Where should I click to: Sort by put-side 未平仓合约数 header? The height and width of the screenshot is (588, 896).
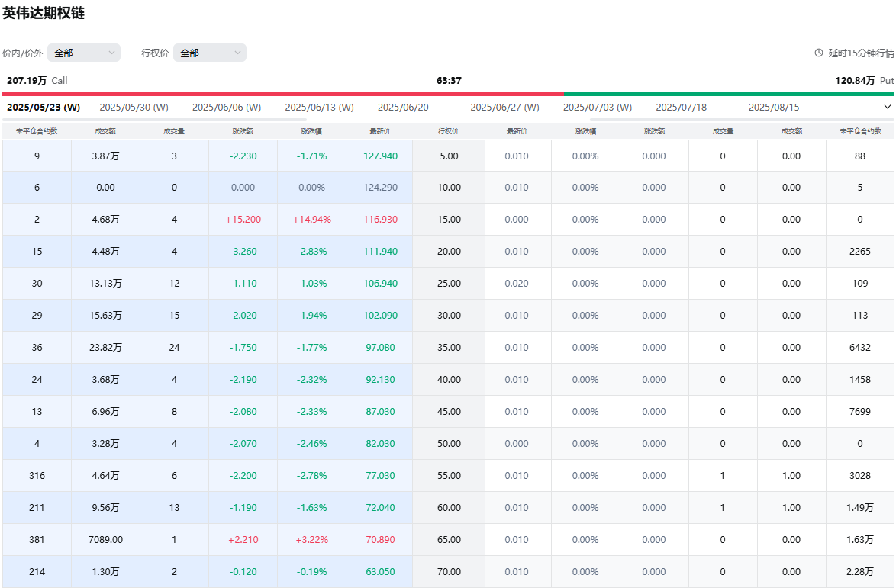pos(860,131)
